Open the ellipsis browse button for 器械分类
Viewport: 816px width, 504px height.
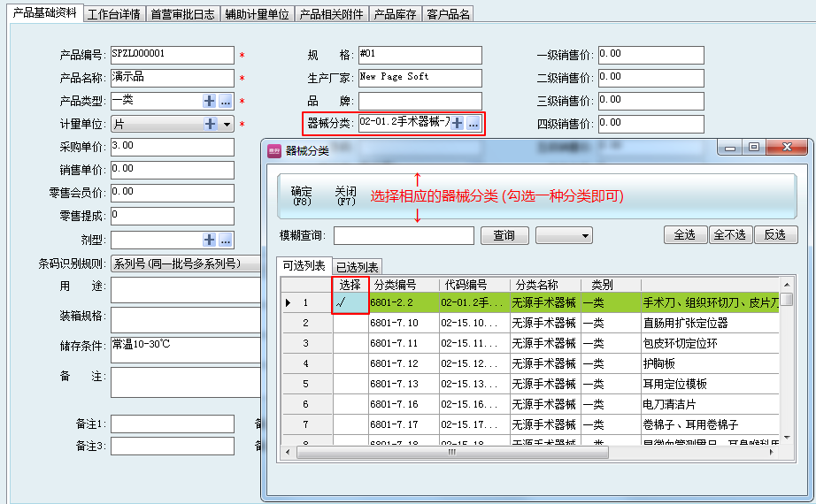473,124
